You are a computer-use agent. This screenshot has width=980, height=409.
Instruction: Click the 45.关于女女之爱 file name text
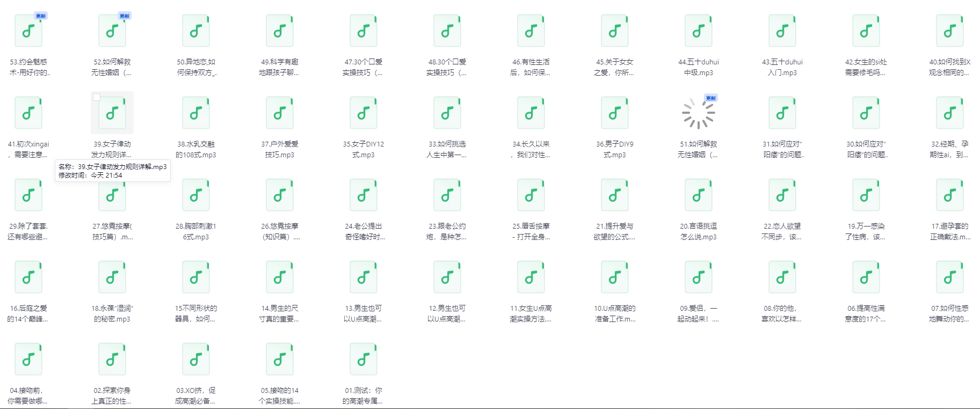pyautogui.click(x=615, y=67)
